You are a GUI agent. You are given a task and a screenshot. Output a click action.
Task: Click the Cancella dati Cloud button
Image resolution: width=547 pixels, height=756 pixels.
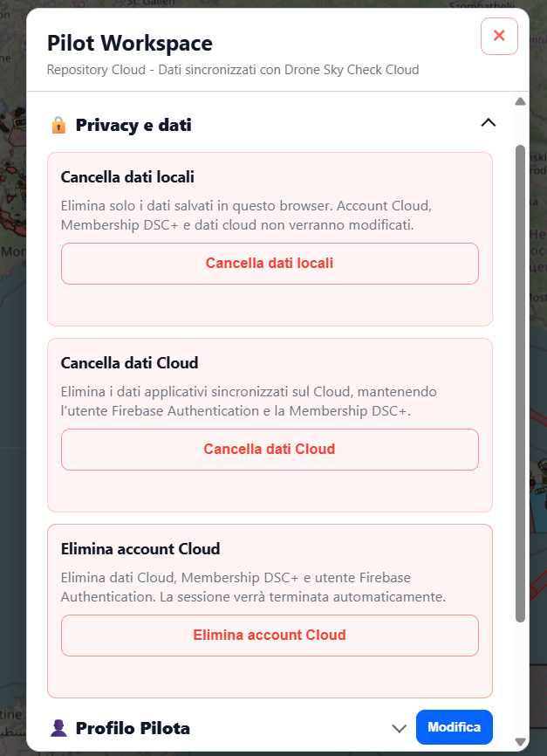(270, 450)
